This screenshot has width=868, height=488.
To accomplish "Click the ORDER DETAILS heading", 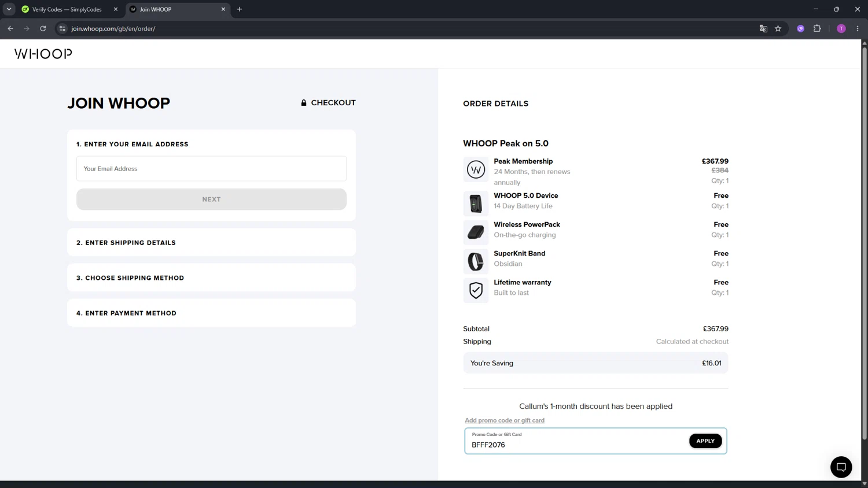I will [x=495, y=103].
